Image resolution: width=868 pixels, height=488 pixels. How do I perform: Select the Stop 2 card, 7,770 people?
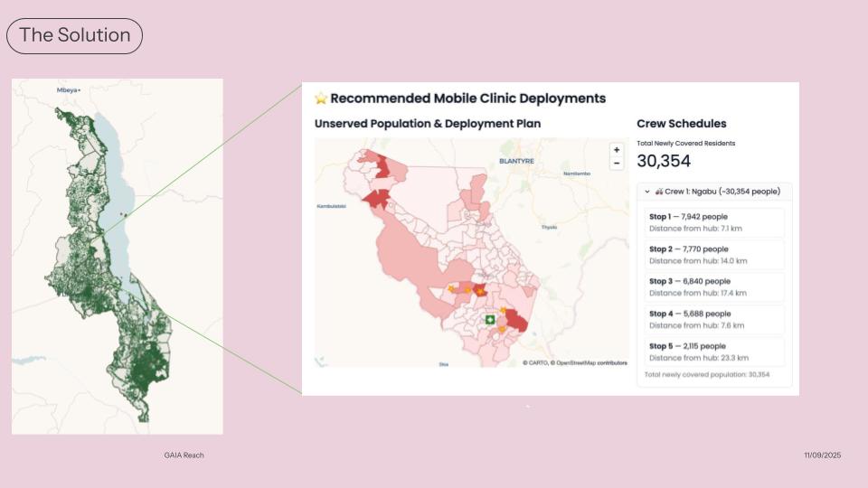coord(714,255)
